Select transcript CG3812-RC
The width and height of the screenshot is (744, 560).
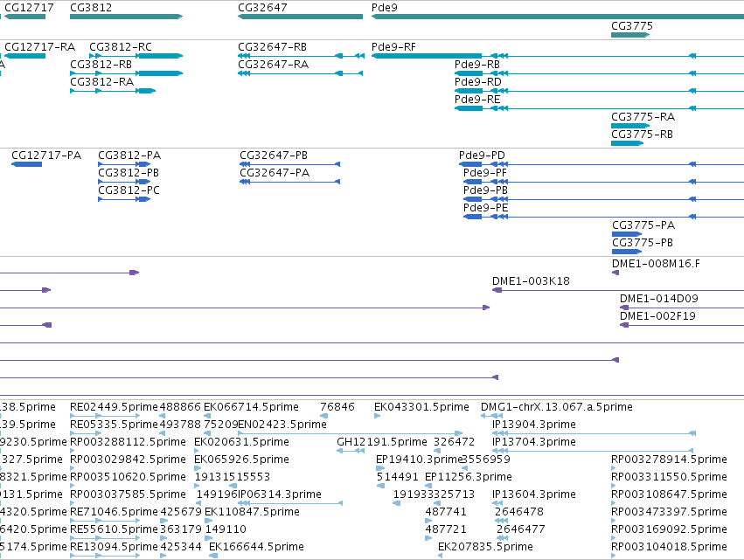pyautogui.click(x=136, y=56)
